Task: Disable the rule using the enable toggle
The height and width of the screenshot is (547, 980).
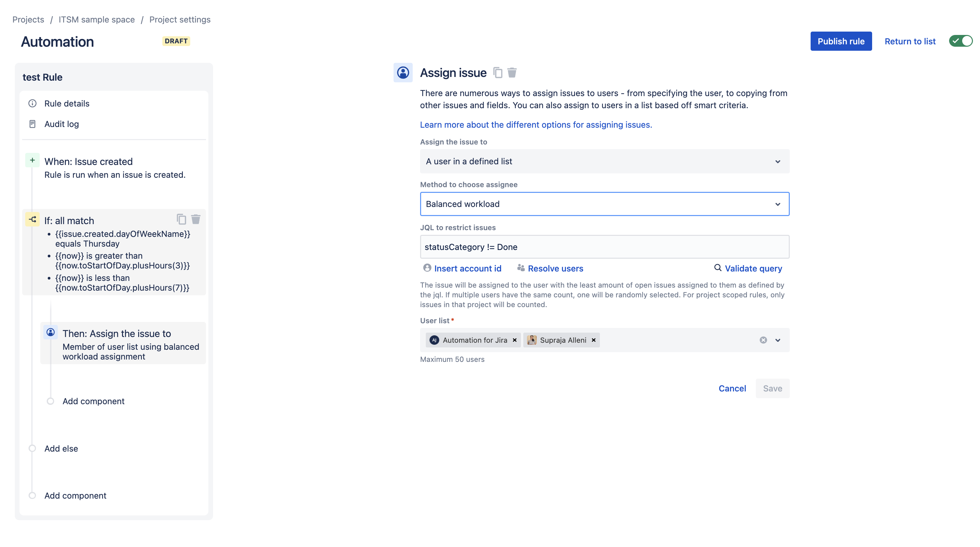Action: [x=961, y=41]
